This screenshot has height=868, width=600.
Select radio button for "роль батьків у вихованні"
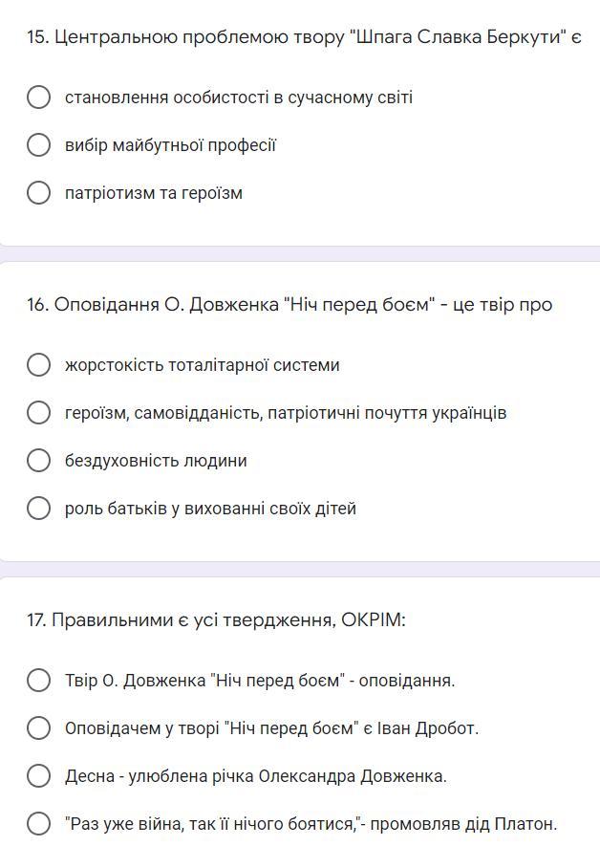tap(38, 509)
